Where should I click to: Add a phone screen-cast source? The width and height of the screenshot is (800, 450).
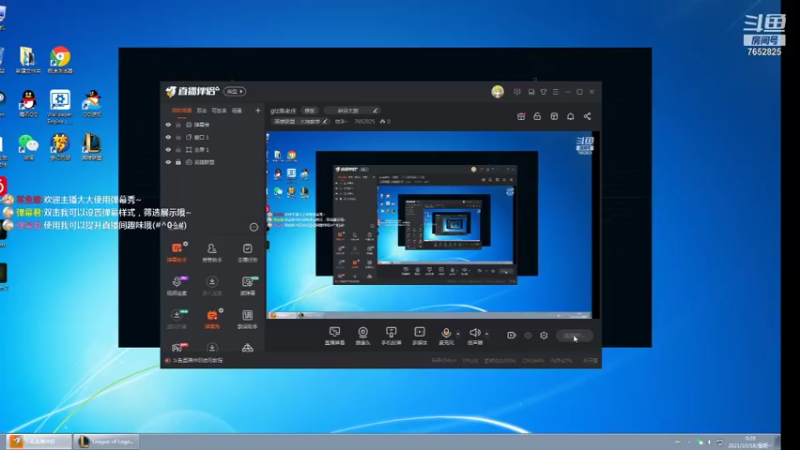click(x=391, y=335)
